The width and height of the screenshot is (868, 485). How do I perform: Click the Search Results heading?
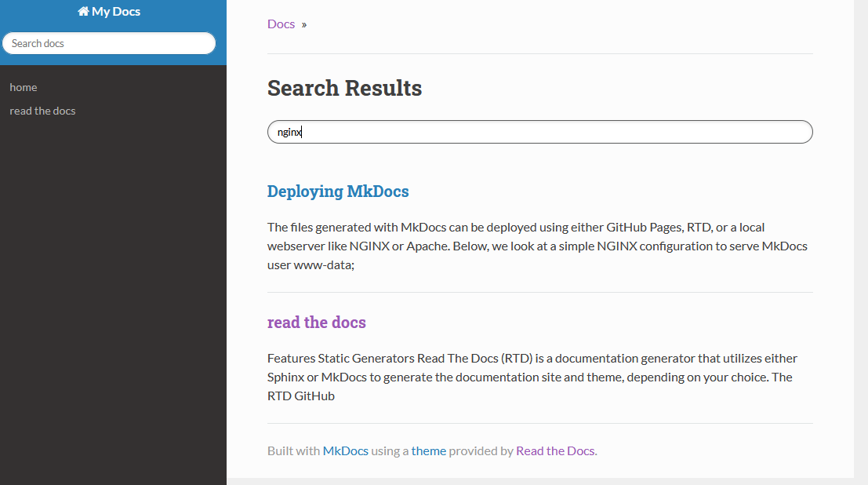pyautogui.click(x=344, y=88)
